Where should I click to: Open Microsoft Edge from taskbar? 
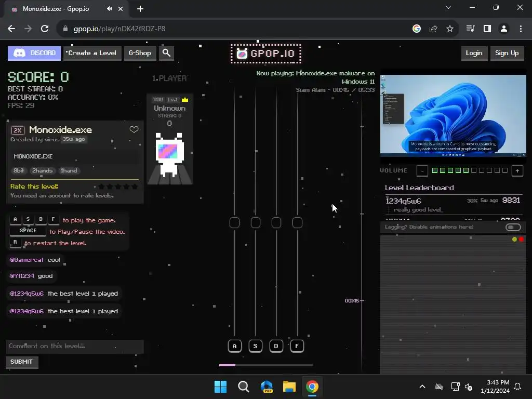click(267, 387)
